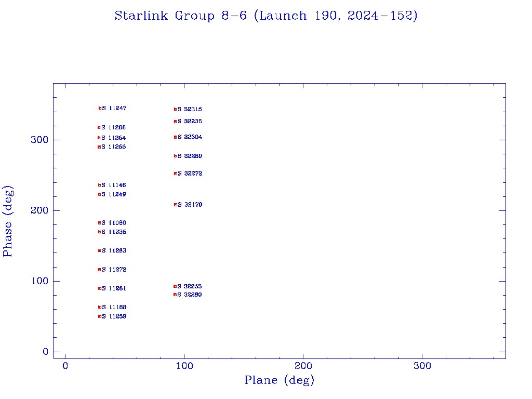Select the 'S 32253' satellite label

(190, 286)
